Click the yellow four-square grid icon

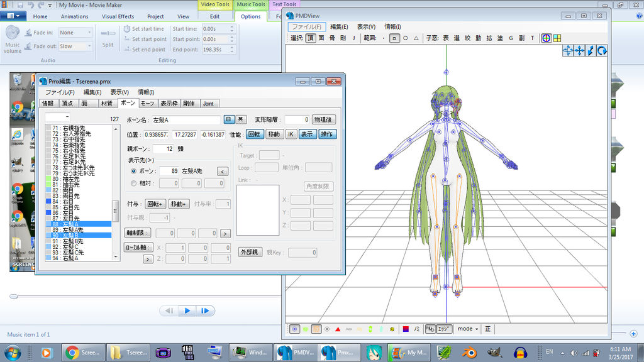557,38
